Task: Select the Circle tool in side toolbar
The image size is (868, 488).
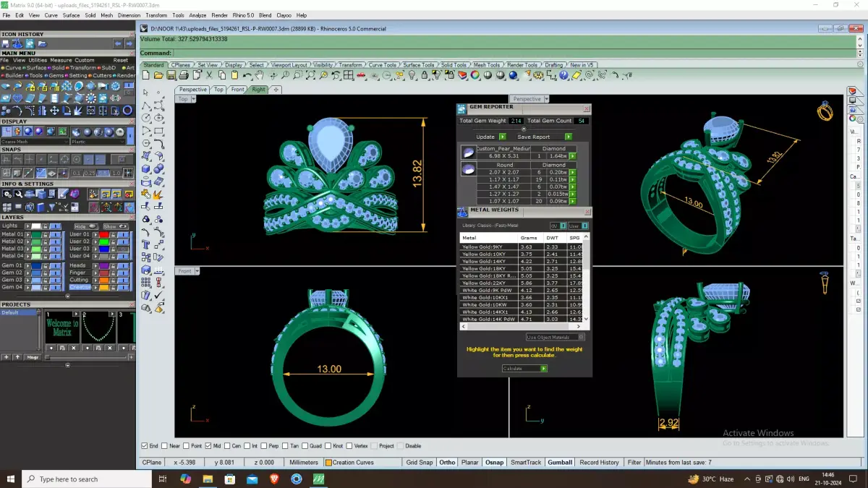Action: click(145, 118)
